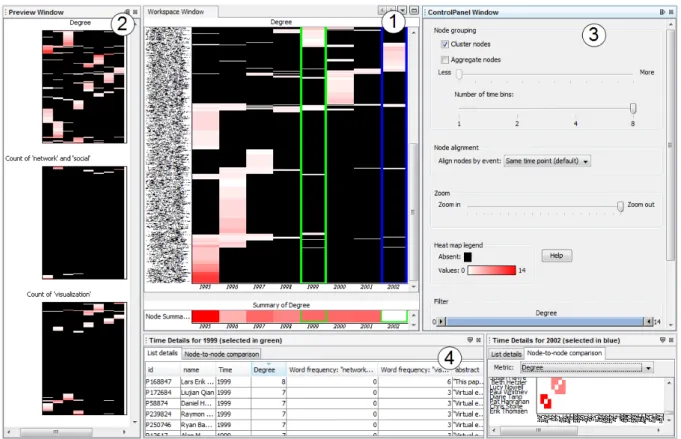Screen dimensions: 681x439
Task: Select Count of 'network' and 'social' preview thumbnail
Action: click(84, 222)
